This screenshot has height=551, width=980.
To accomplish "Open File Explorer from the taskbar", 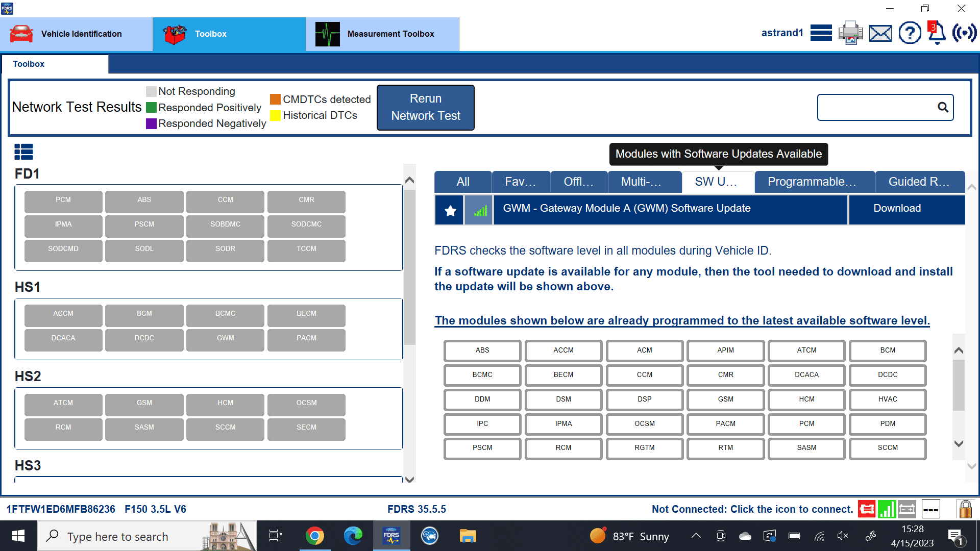I will [x=468, y=536].
